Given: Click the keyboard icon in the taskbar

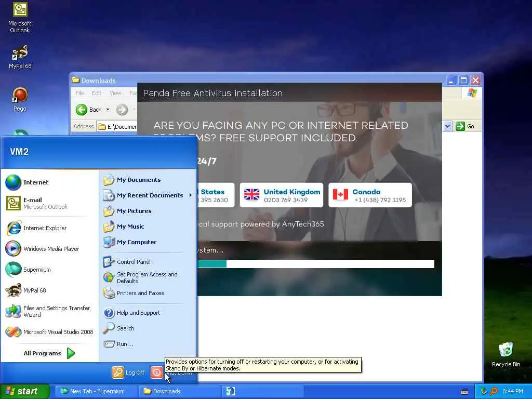Looking at the screenshot, I should pos(464,392).
